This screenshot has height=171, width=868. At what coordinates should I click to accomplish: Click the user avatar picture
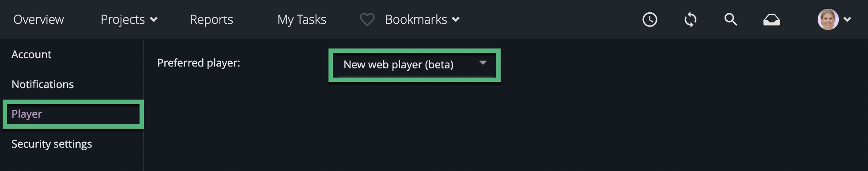[828, 19]
